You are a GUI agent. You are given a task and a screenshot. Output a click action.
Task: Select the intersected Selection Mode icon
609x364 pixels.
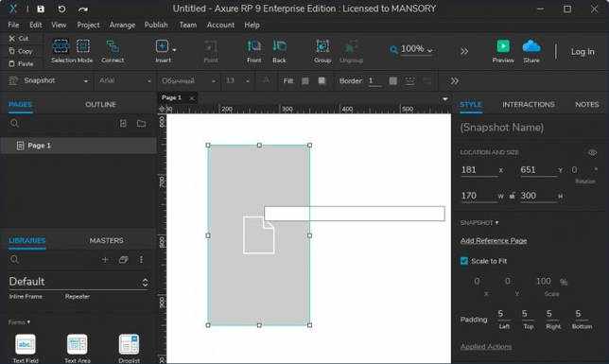pos(61,46)
